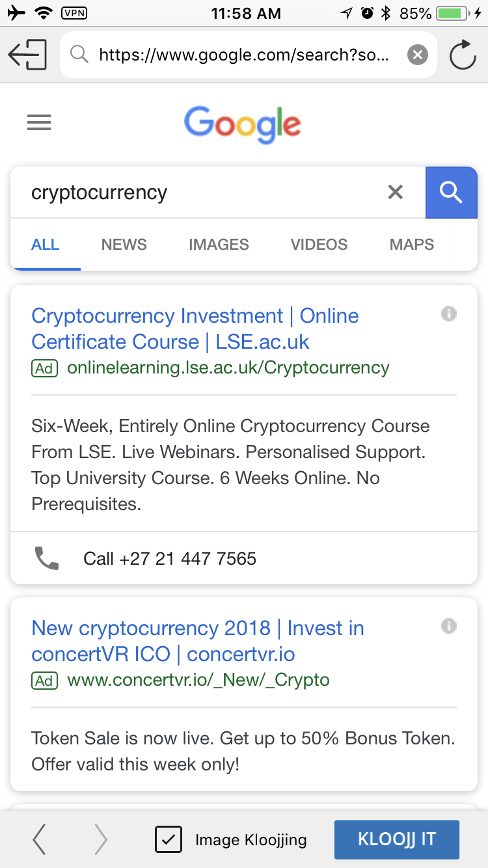Viewport: 488px width, 868px height.
Task: Clear the cryptocurrency search query
Action: (395, 192)
